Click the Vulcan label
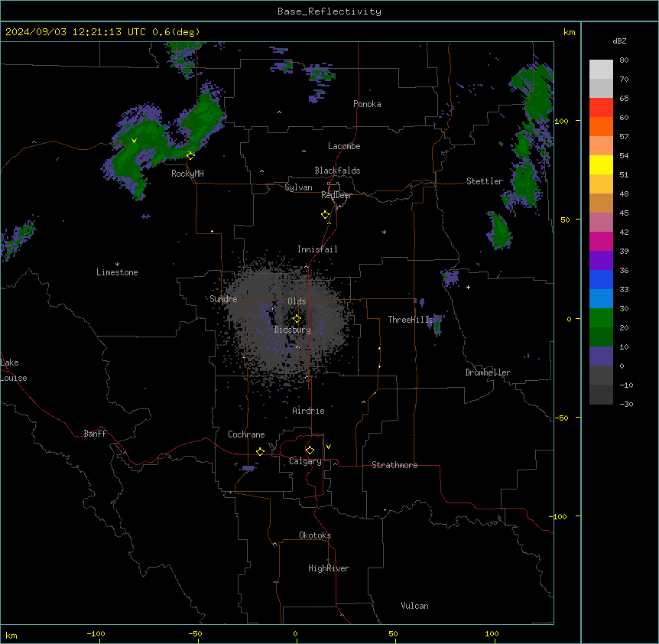This screenshot has width=659, height=644. pyautogui.click(x=414, y=606)
